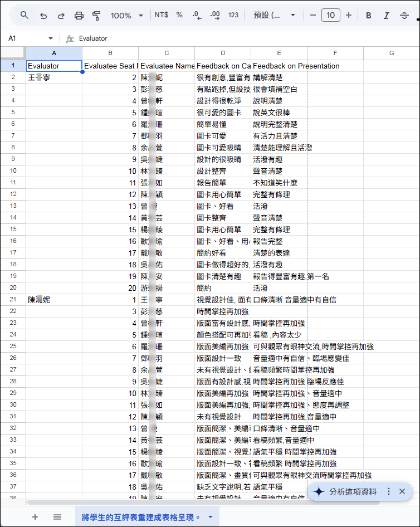This screenshot has width=420, height=527.
Task: Increase decimal places
Action: (215, 15)
